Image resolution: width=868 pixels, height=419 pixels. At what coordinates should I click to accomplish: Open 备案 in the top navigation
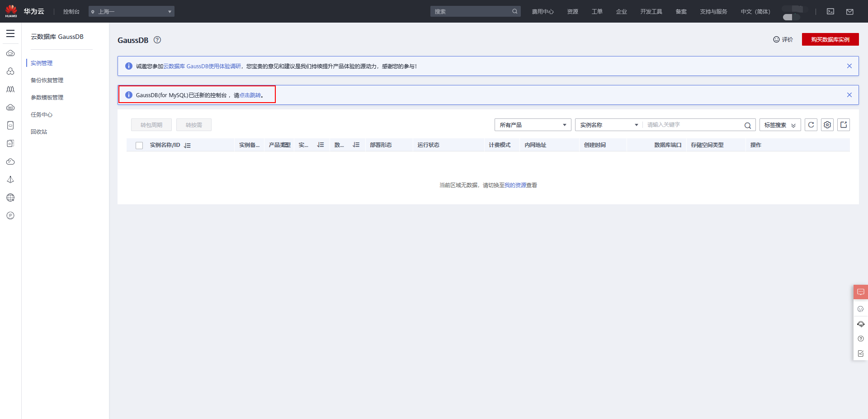681,11
